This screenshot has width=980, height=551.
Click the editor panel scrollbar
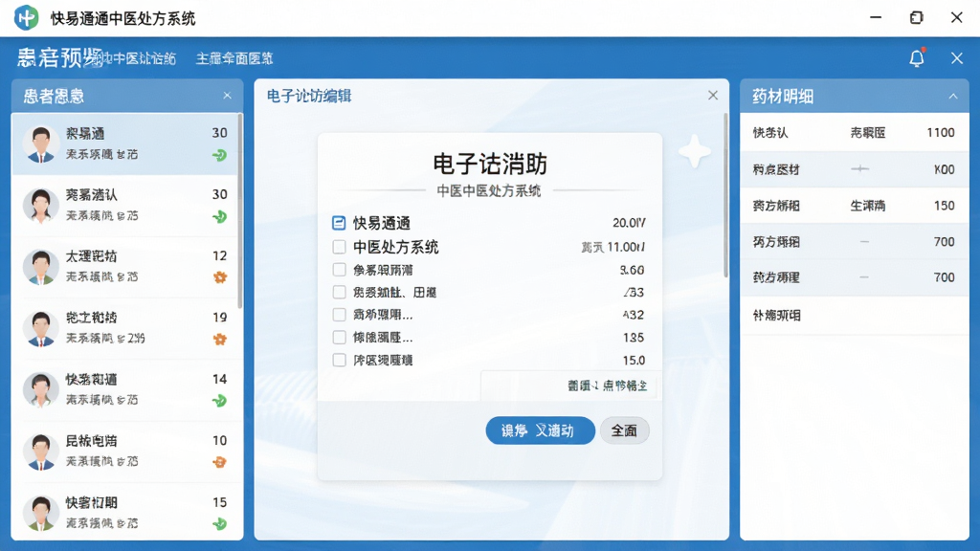[725, 195]
